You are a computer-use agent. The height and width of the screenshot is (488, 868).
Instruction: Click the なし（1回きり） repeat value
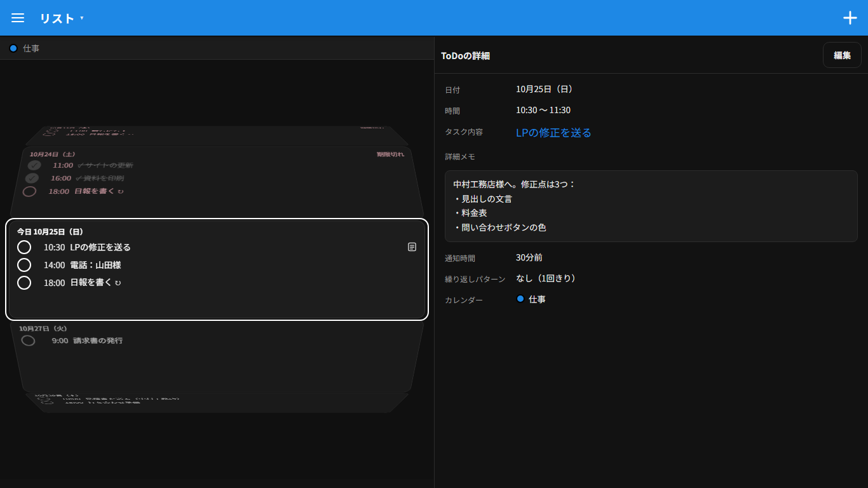(x=546, y=278)
